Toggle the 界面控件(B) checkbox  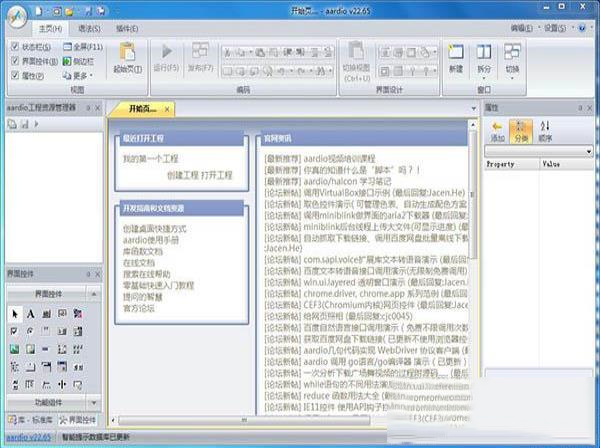14,60
